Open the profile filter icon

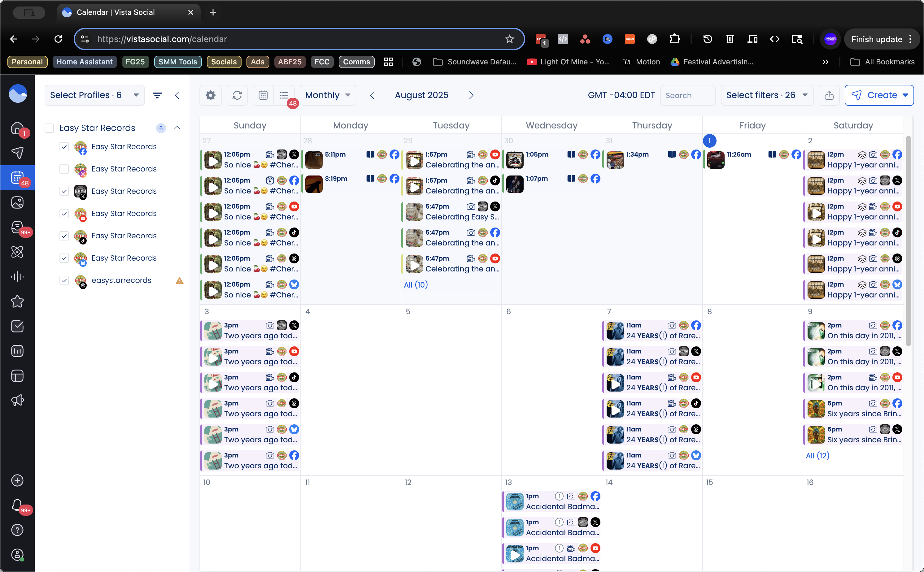click(x=157, y=95)
